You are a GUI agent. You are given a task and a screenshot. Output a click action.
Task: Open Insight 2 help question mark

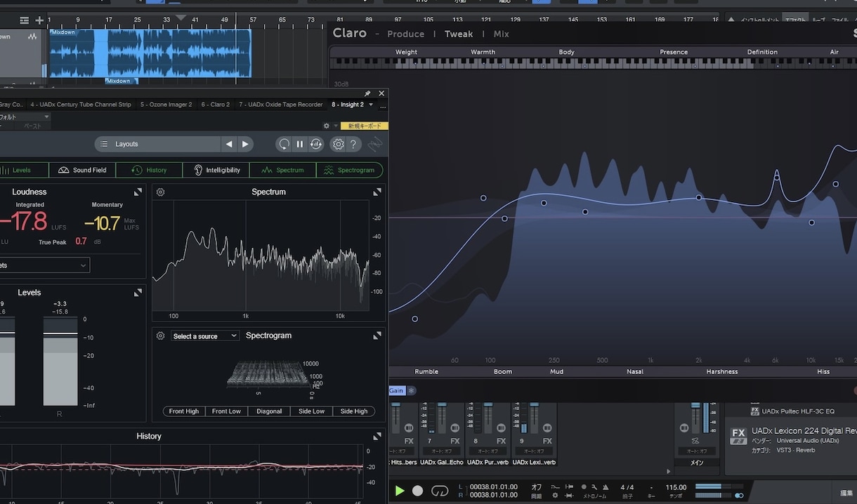pos(354,144)
